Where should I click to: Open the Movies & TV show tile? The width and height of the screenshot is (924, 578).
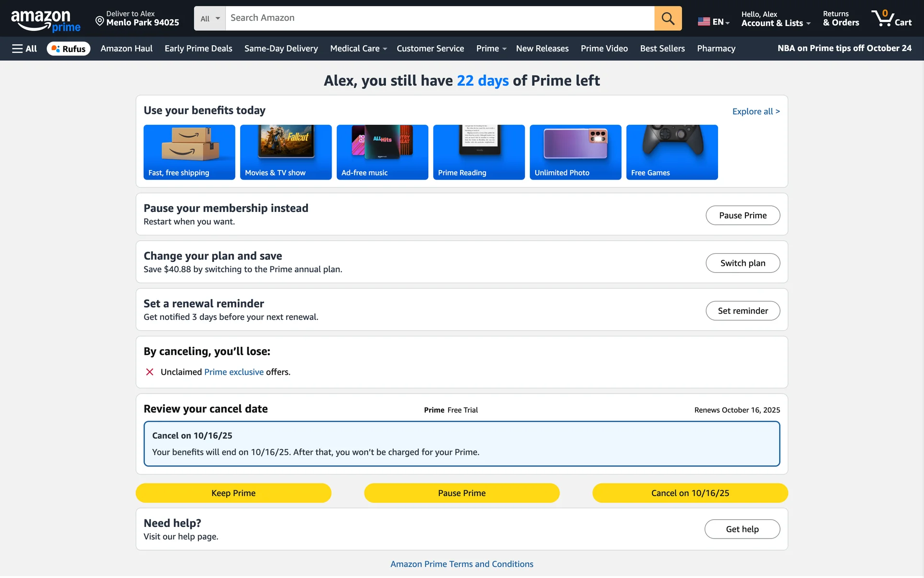(x=285, y=152)
